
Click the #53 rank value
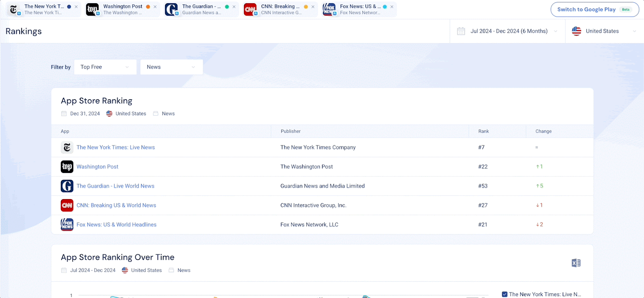[483, 186]
